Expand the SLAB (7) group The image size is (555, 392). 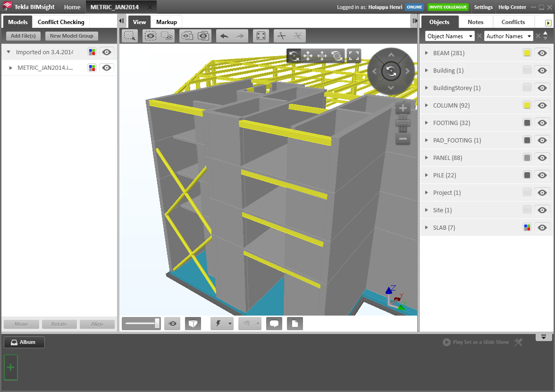pos(427,227)
